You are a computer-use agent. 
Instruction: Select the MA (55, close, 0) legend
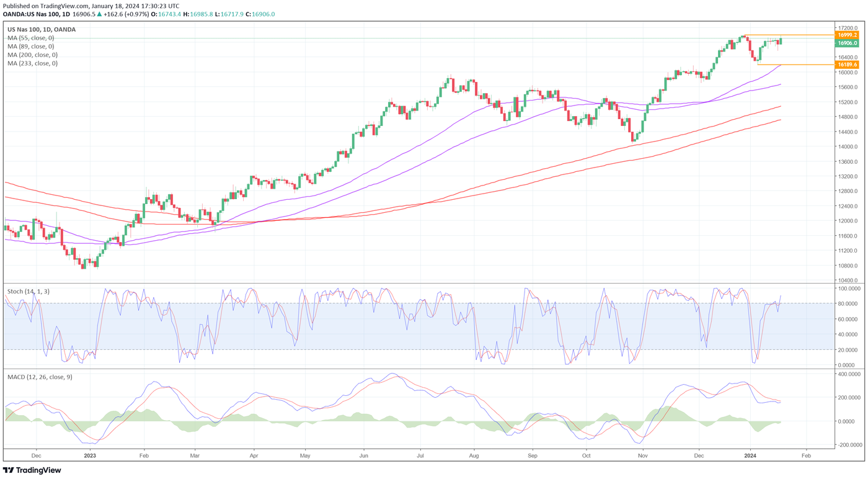click(x=30, y=38)
